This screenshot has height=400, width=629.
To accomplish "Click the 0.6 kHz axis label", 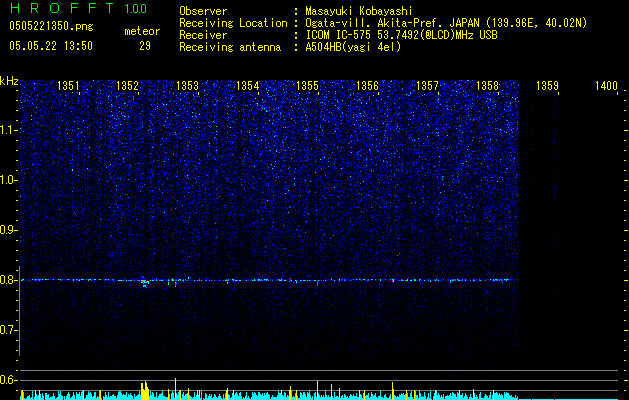I will tap(8, 380).
